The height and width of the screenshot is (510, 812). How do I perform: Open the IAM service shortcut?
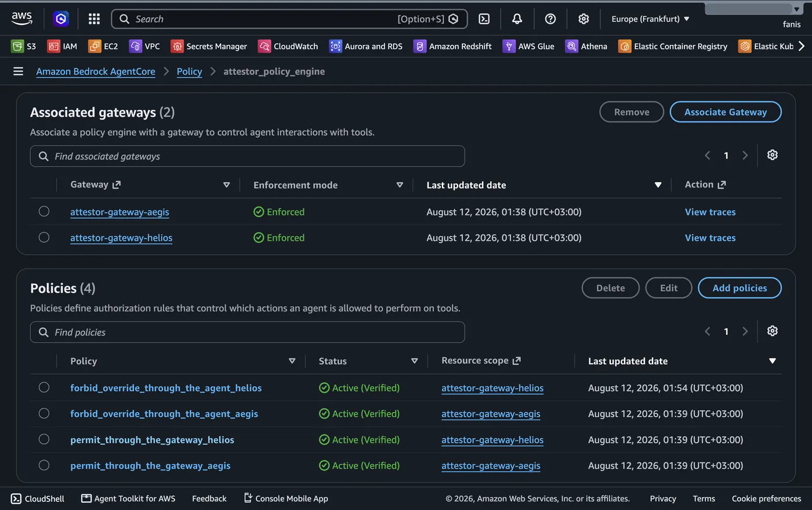(x=62, y=46)
